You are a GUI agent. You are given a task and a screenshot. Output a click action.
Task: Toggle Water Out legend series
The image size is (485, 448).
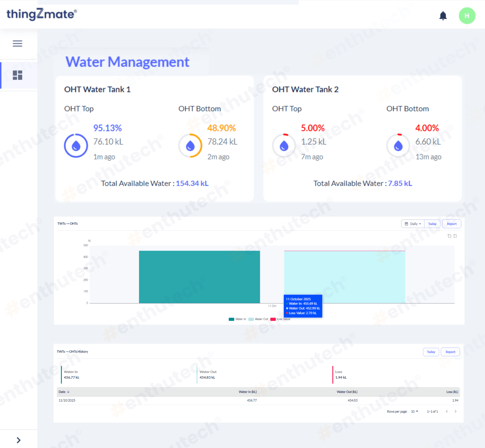(x=258, y=319)
